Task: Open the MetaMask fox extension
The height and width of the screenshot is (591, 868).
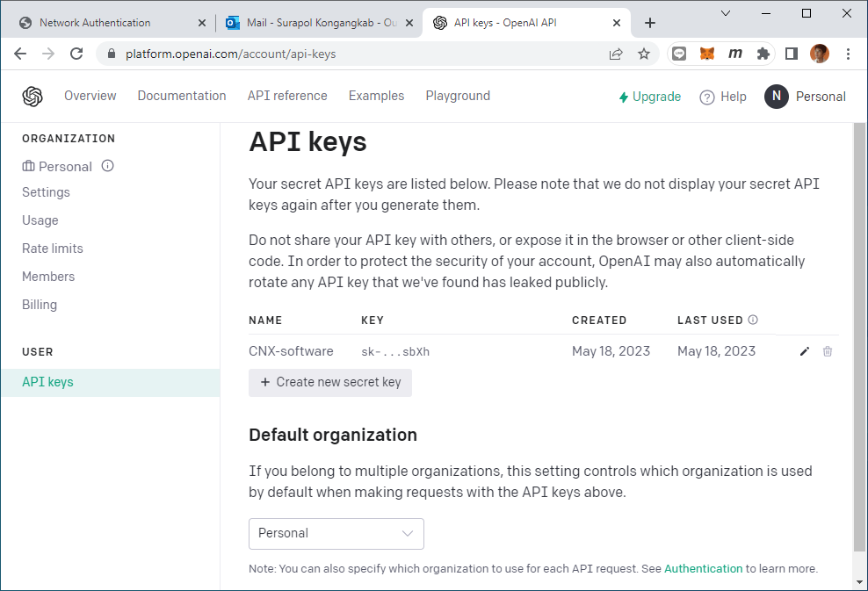Action: point(707,54)
